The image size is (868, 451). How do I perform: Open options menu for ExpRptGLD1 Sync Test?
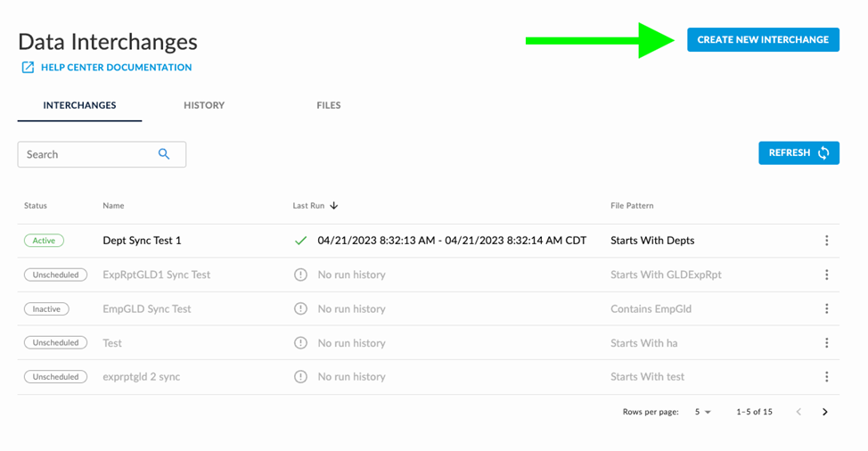(x=826, y=275)
